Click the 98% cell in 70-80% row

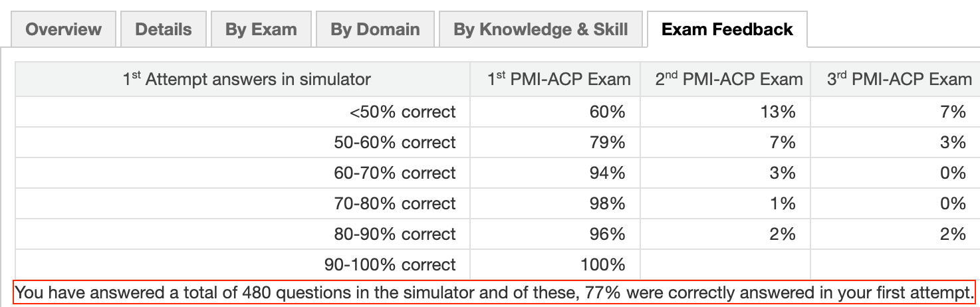click(x=607, y=203)
